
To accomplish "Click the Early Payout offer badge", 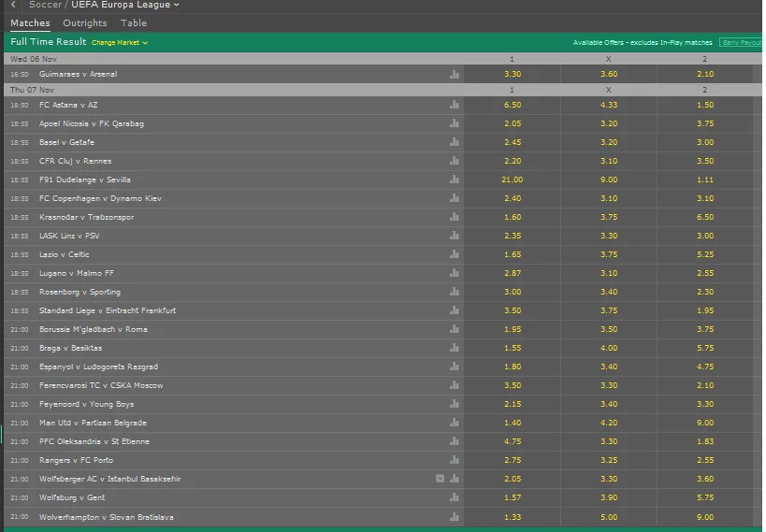I will point(741,42).
